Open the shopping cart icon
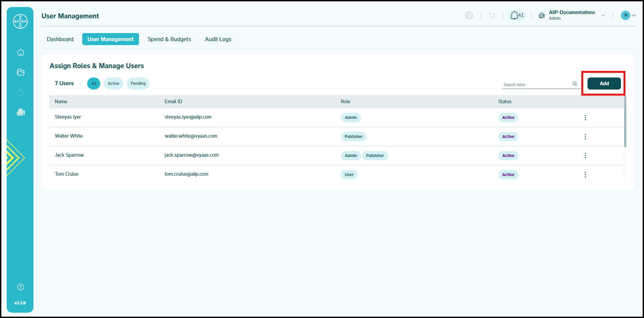Screen dimensions: 644x318 (x=492, y=15)
